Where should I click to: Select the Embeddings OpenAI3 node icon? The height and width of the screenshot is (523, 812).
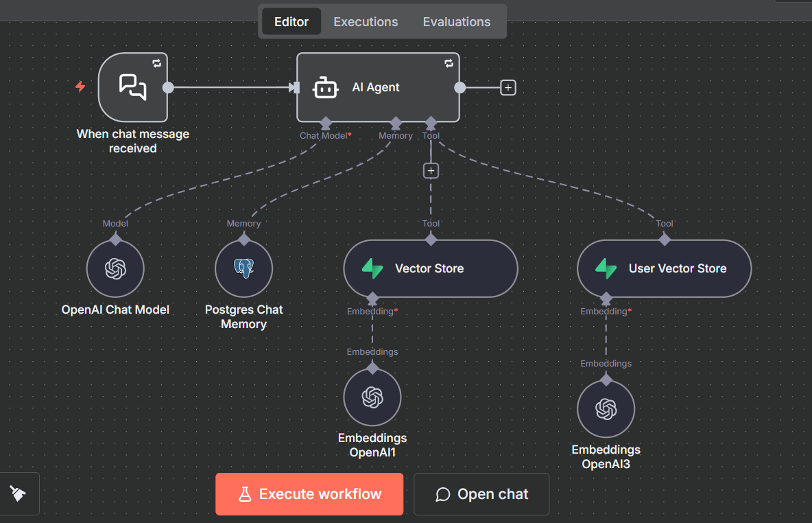[606, 408]
